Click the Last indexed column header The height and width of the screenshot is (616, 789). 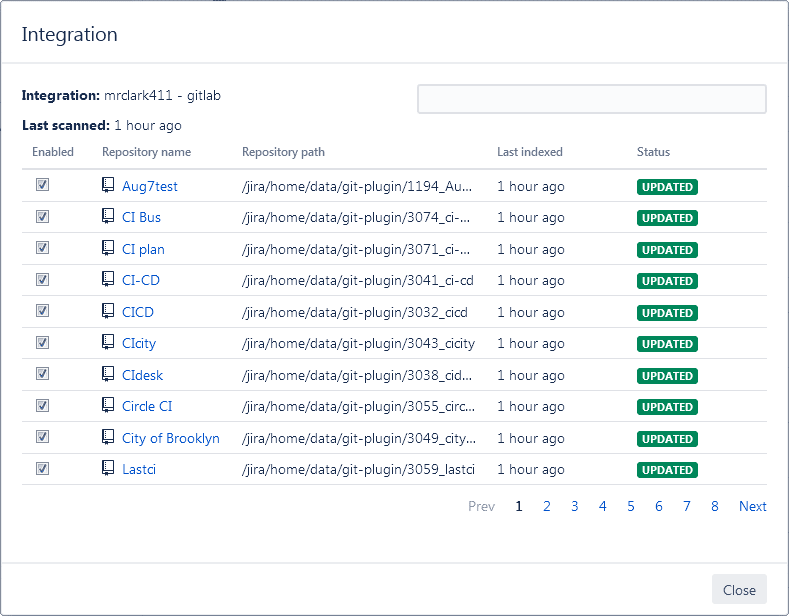click(529, 152)
